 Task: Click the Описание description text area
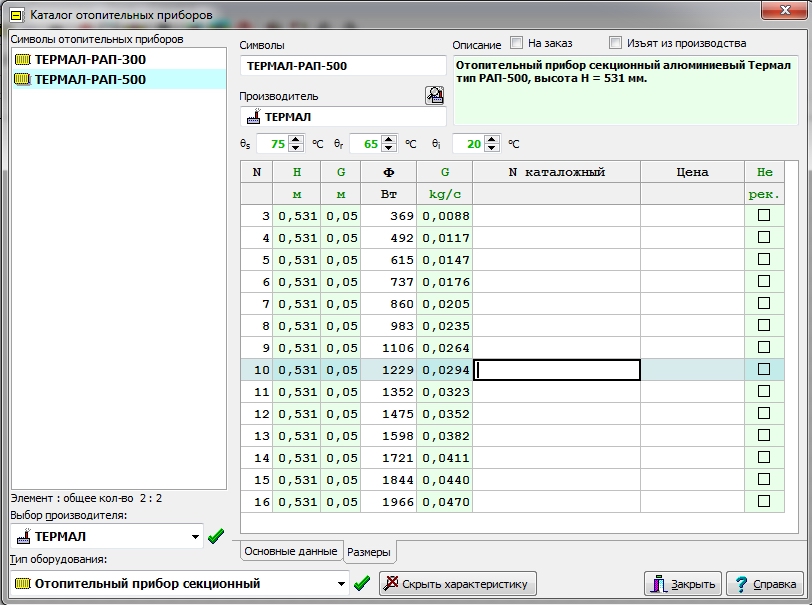626,90
